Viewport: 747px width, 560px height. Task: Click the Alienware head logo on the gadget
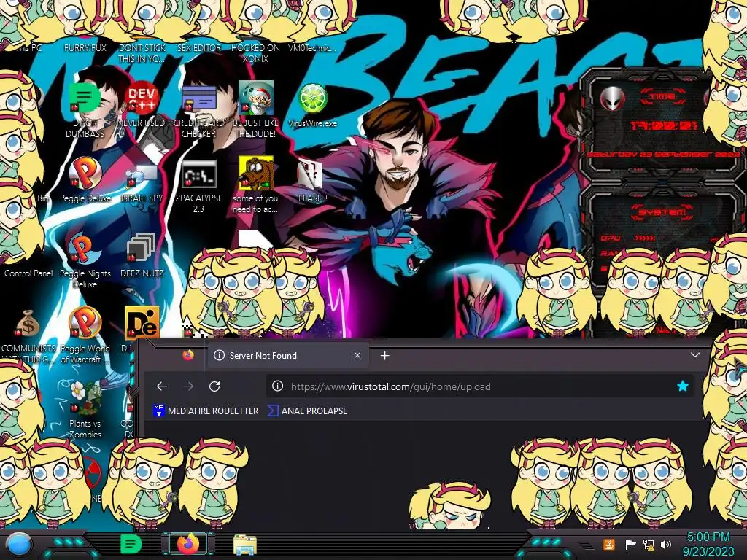(612, 98)
